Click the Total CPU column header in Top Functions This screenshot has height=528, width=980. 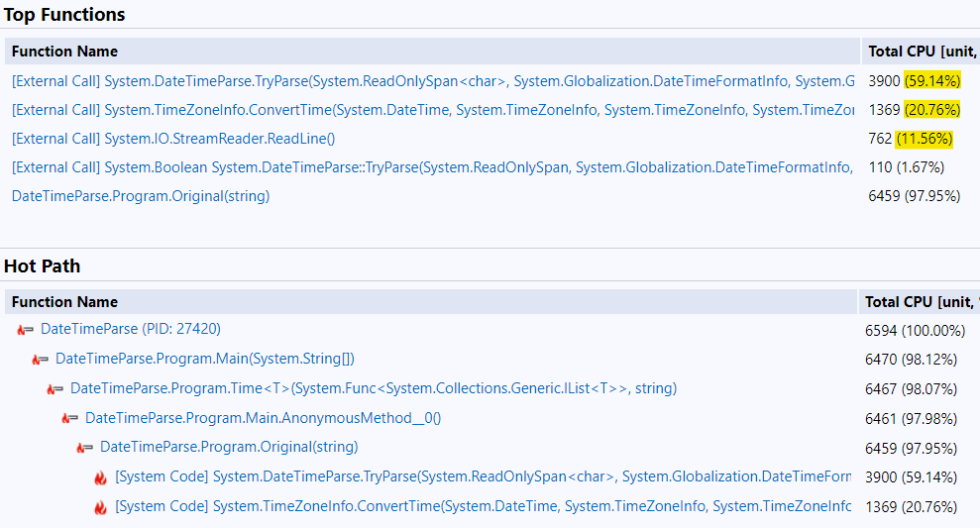click(x=922, y=52)
